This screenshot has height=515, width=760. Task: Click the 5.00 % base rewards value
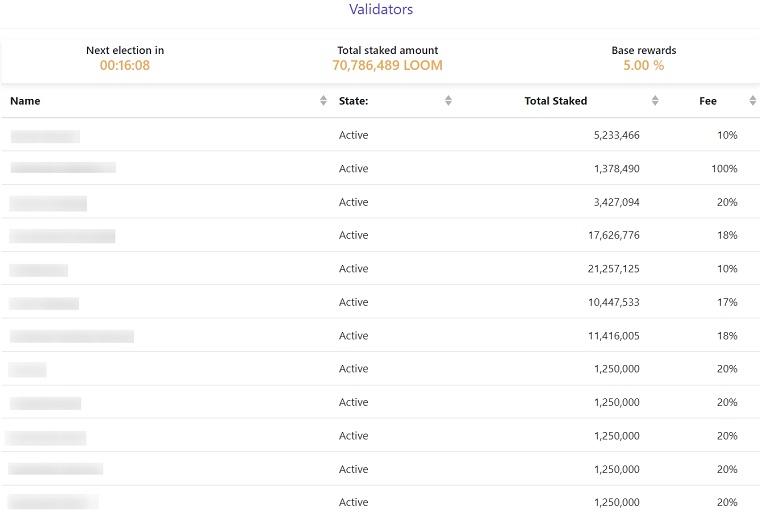[x=643, y=65]
